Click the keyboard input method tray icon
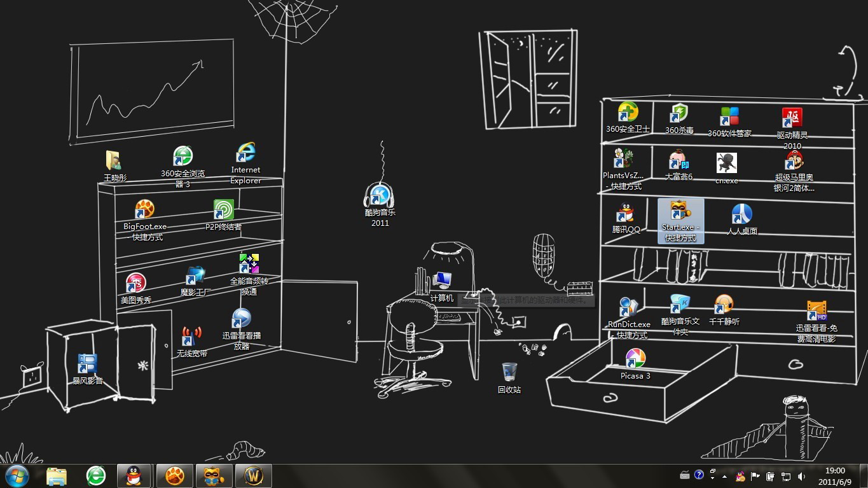 685,475
